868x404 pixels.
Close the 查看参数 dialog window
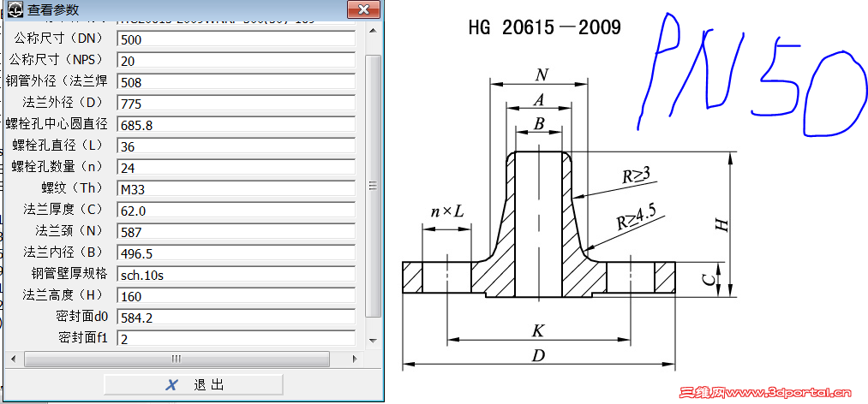click(x=364, y=9)
